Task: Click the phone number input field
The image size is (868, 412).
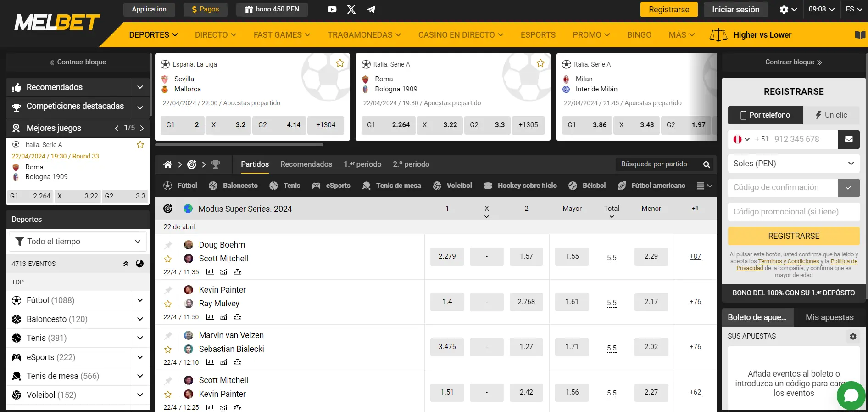Action: (x=804, y=139)
